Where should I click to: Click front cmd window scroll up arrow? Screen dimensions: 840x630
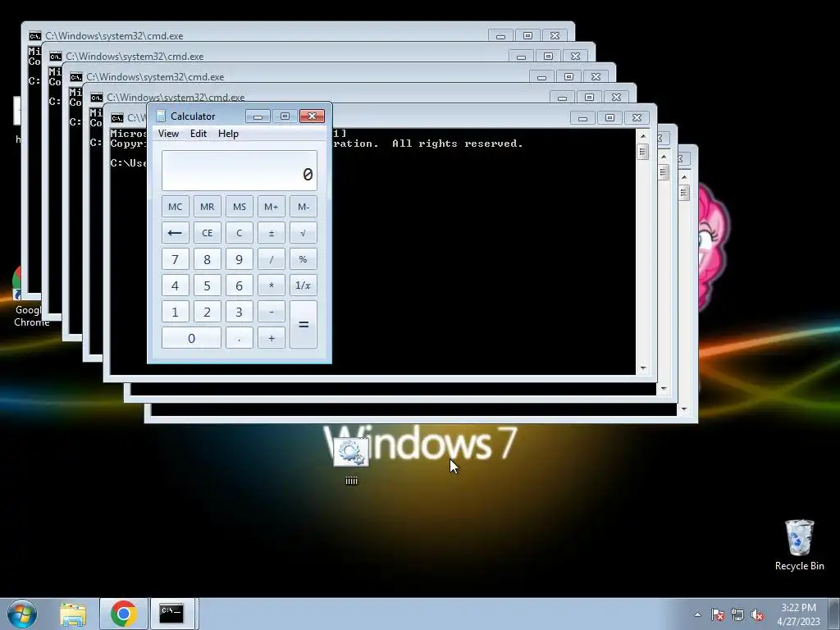(x=643, y=136)
